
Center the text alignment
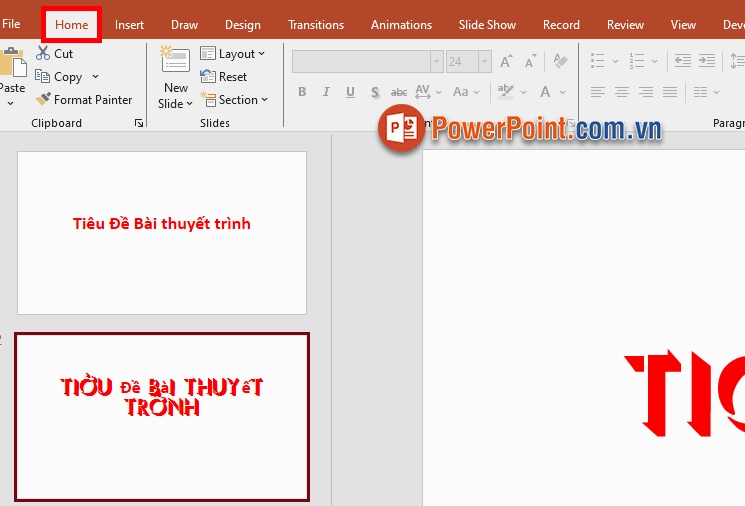[x=622, y=91]
